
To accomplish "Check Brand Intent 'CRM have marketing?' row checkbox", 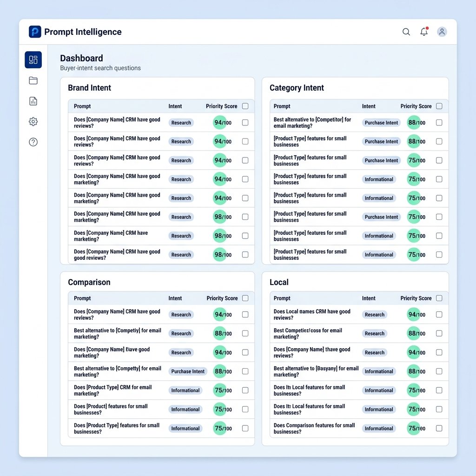I will click(245, 236).
